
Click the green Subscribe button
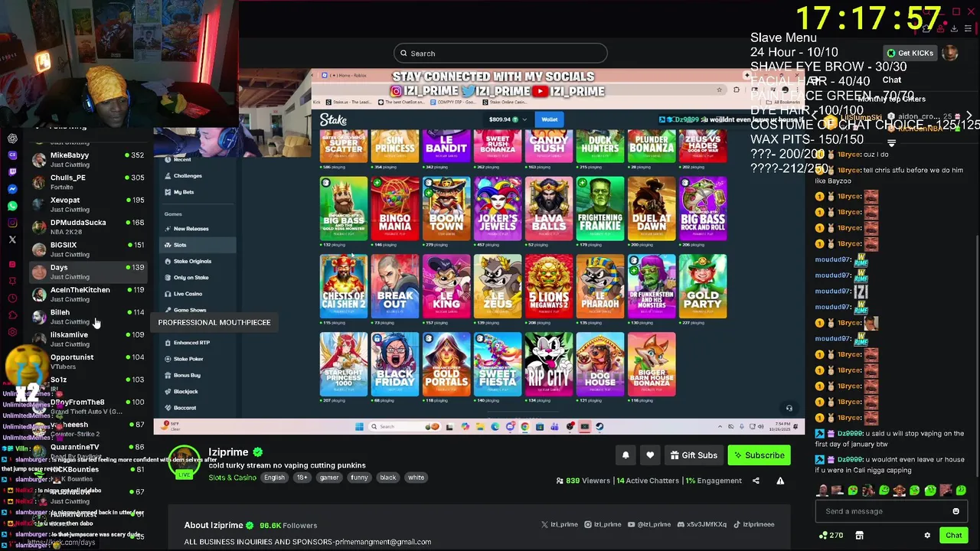click(x=759, y=455)
